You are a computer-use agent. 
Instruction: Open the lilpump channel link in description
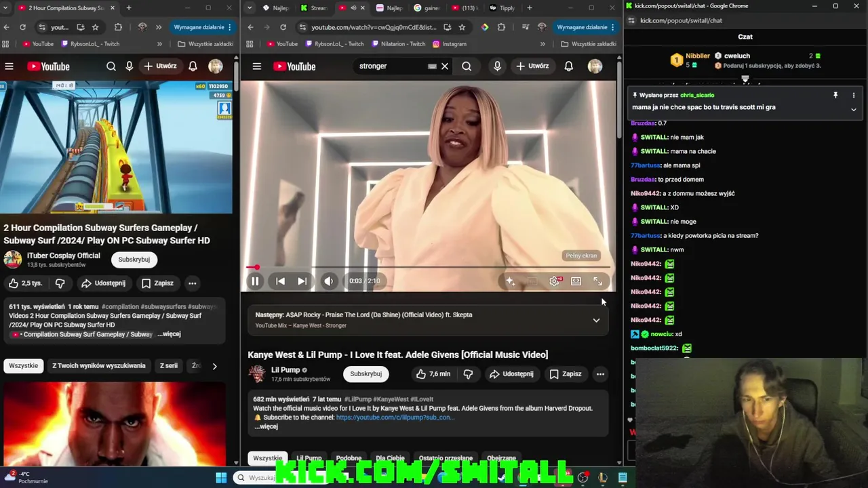[395, 418]
